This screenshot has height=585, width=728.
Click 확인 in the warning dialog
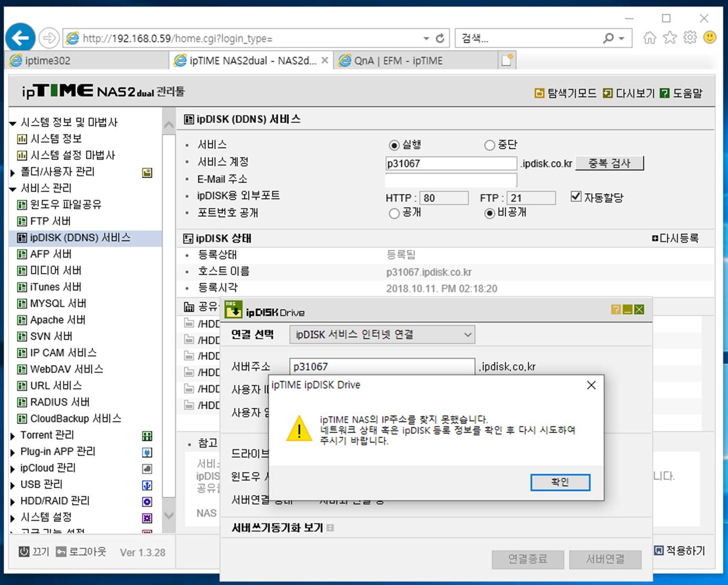tap(560, 482)
